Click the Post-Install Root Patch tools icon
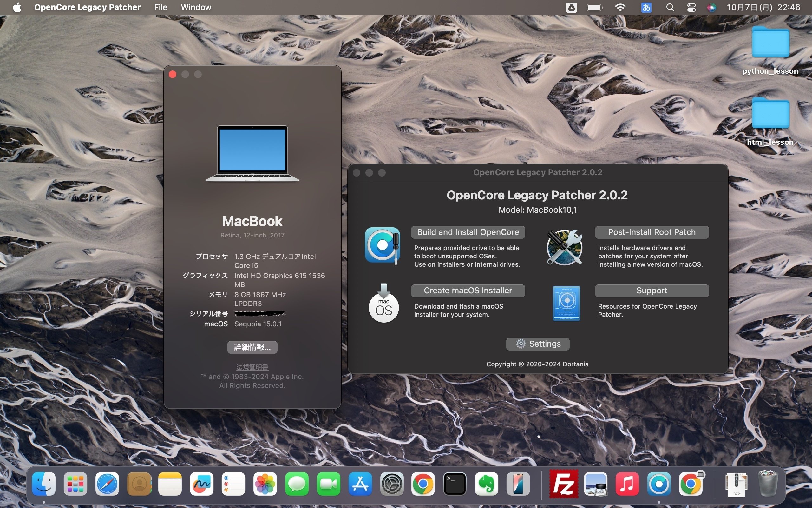Viewport: 812px width, 508px height. click(x=565, y=247)
